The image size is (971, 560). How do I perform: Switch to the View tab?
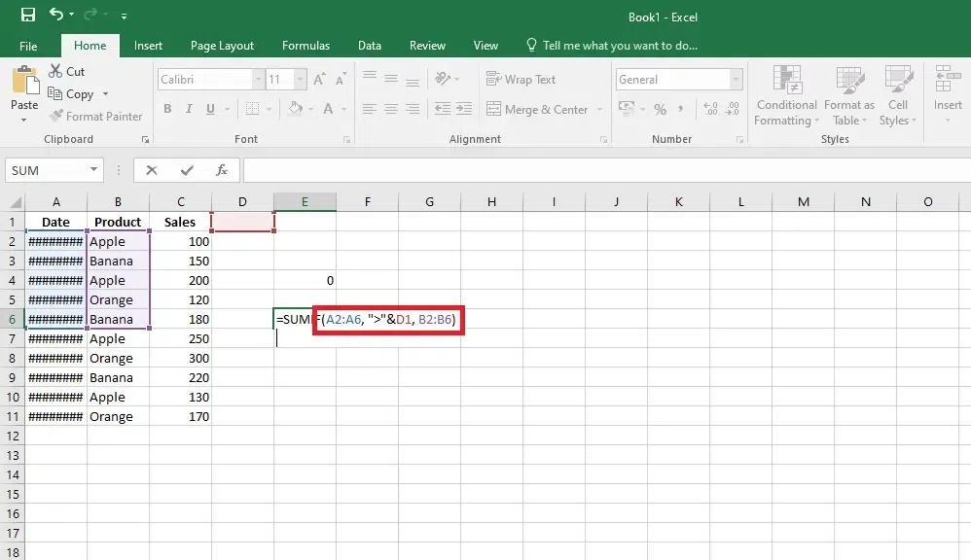[x=485, y=46]
